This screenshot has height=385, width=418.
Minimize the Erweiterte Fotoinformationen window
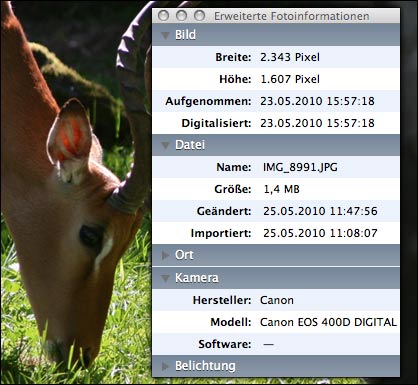pos(181,16)
